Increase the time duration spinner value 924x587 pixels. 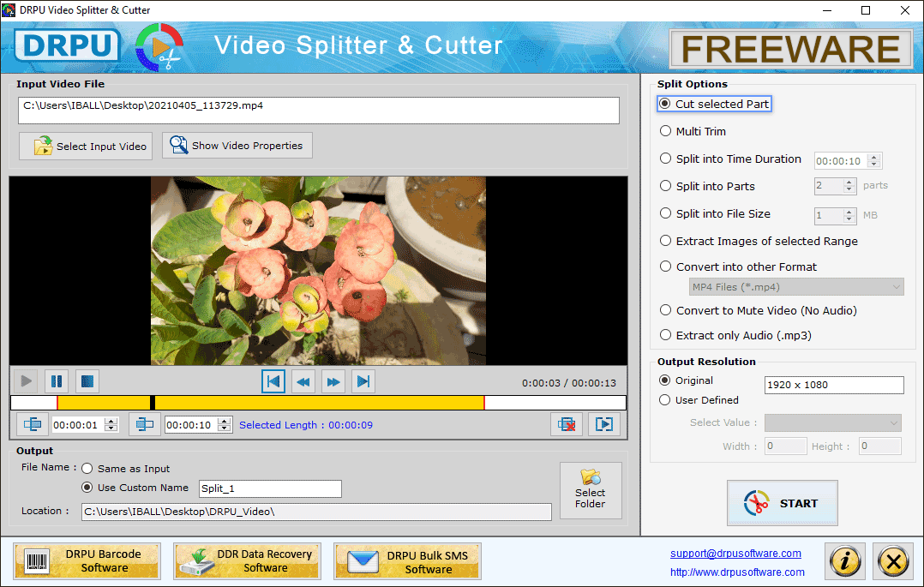click(874, 157)
